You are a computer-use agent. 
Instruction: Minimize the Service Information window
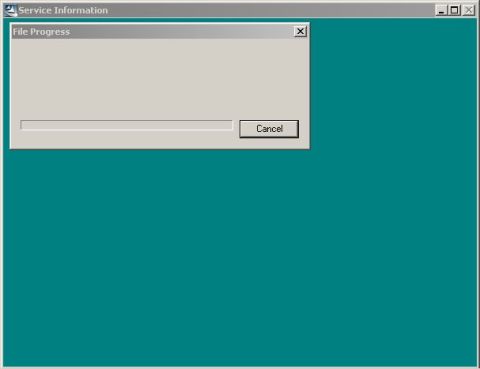tap(441, 10)
